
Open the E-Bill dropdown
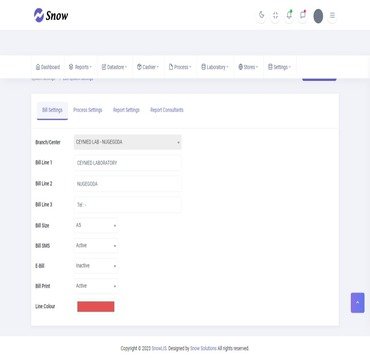tap(96, 266)
